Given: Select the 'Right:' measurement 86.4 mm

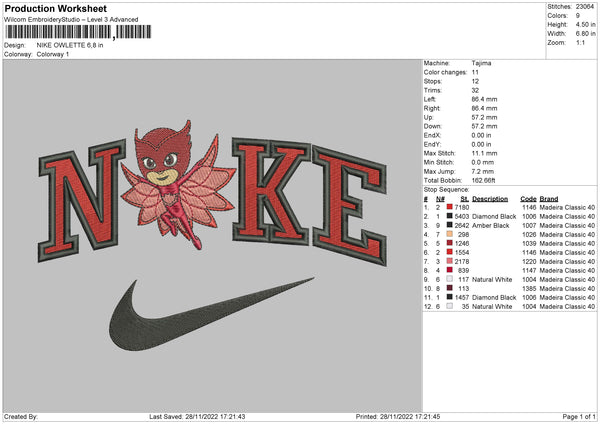Looking at the screenshot, I should (x=484, y=108).
